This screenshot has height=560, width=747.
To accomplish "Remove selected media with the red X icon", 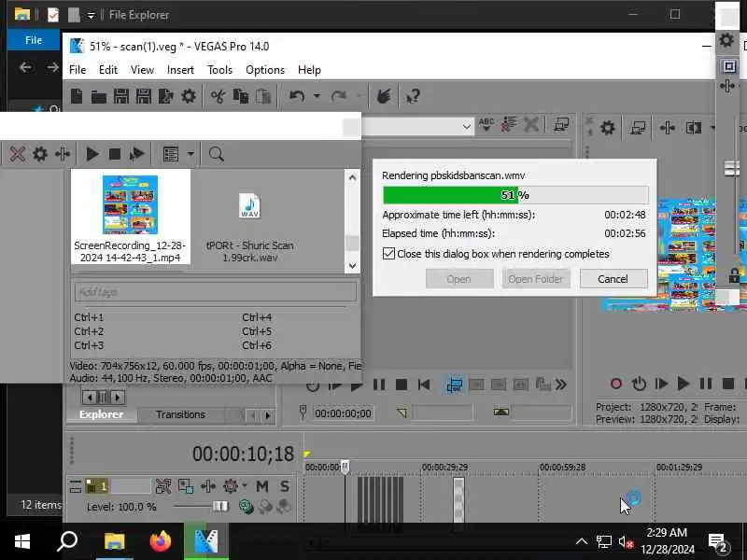I will pos(18,154).
